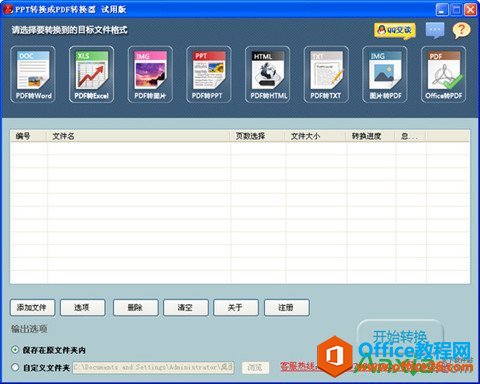Viewport: 480px width, 384px height.
Task: Click the 添加文件 button
Action: (x=32, y=308)
